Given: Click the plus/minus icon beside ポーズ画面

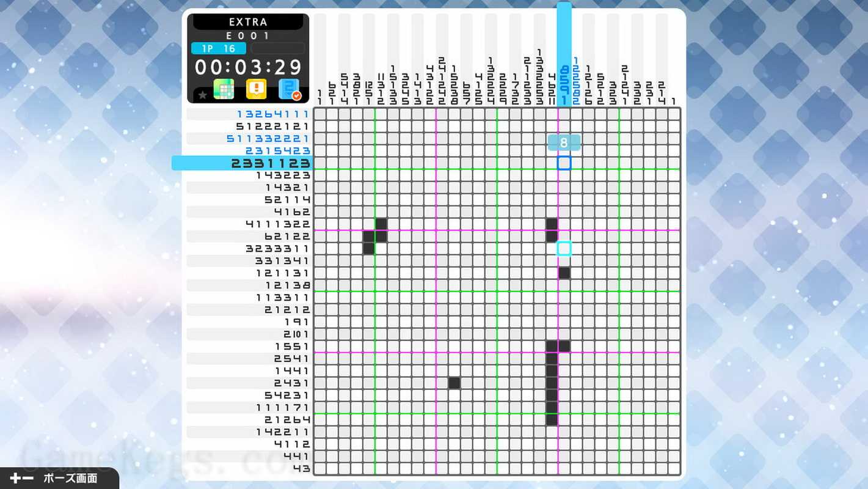Looking at the screenshot, I should pos(21,478).
